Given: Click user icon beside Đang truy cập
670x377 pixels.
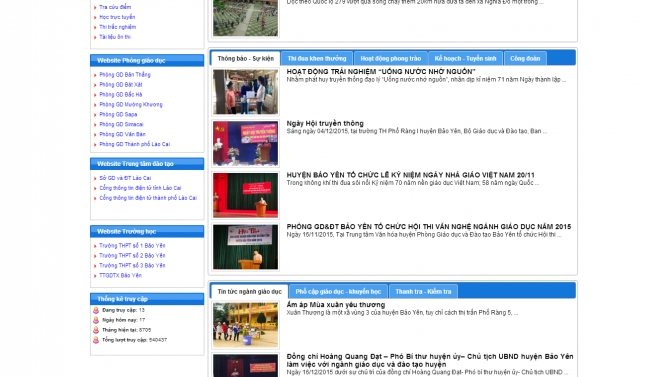Looking at the screenshot, I should (x=96, y=310).
